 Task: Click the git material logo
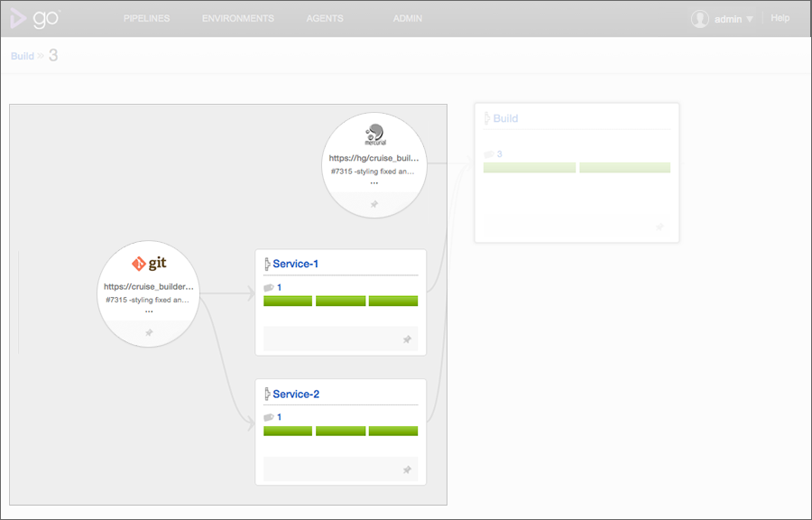150,264
